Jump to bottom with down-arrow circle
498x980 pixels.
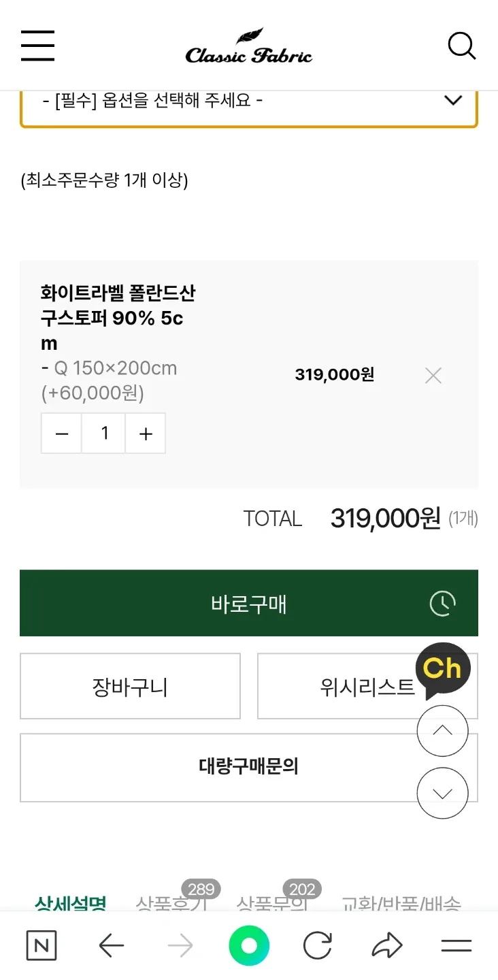442,793
